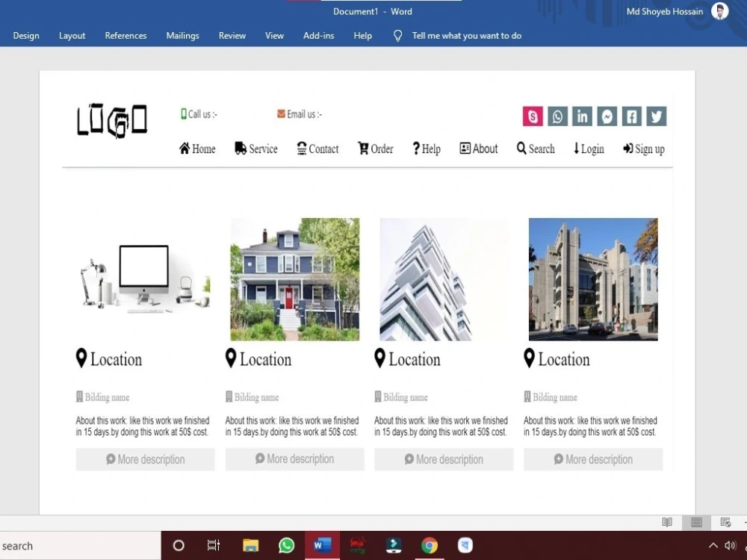Click the volume speaker tray icon

(x=730, y=545)
